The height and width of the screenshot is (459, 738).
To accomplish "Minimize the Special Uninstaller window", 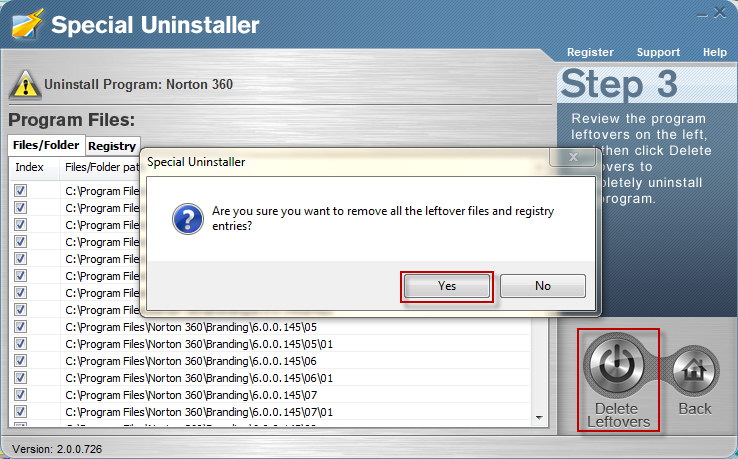I will pyautogui.click(x=702, y=14).
